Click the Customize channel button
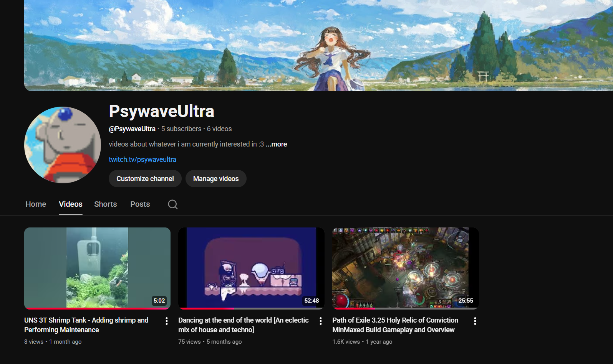This screenshot has width=613, height=364. [x=145, y=179]
